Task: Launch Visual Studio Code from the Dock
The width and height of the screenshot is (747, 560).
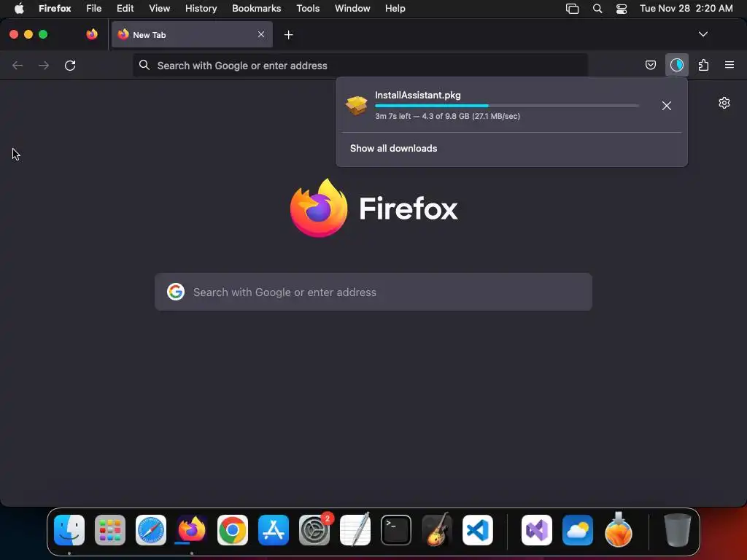Action: [x=478, y=530]
